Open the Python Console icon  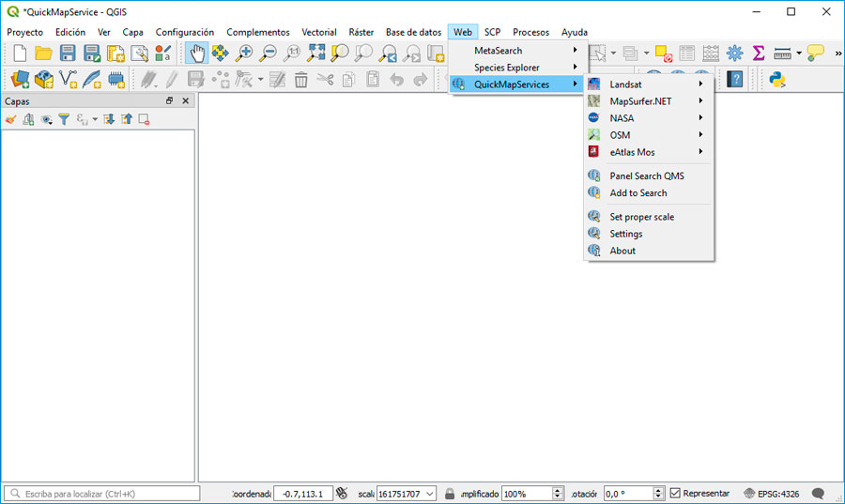click(x=777, y=80)
